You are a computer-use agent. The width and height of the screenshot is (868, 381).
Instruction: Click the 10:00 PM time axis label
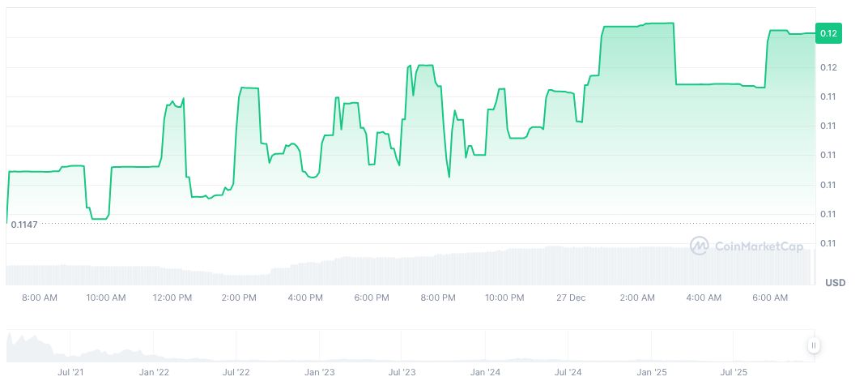point(504,298)
